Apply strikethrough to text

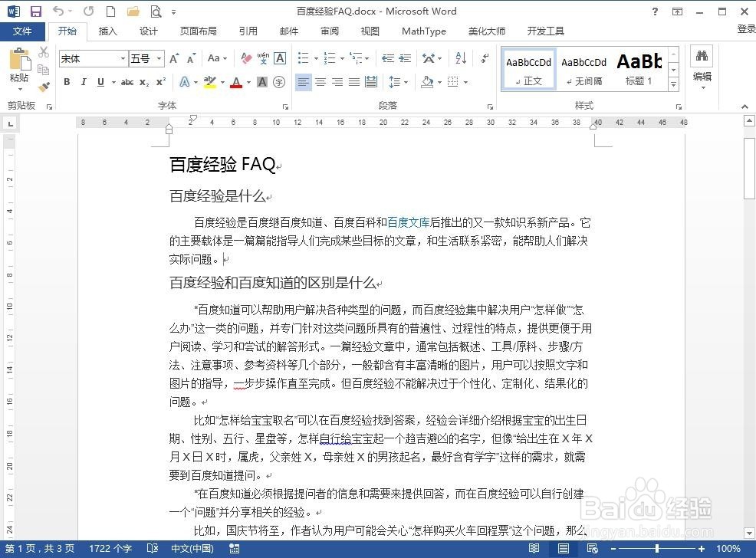(x=127, y=82)
